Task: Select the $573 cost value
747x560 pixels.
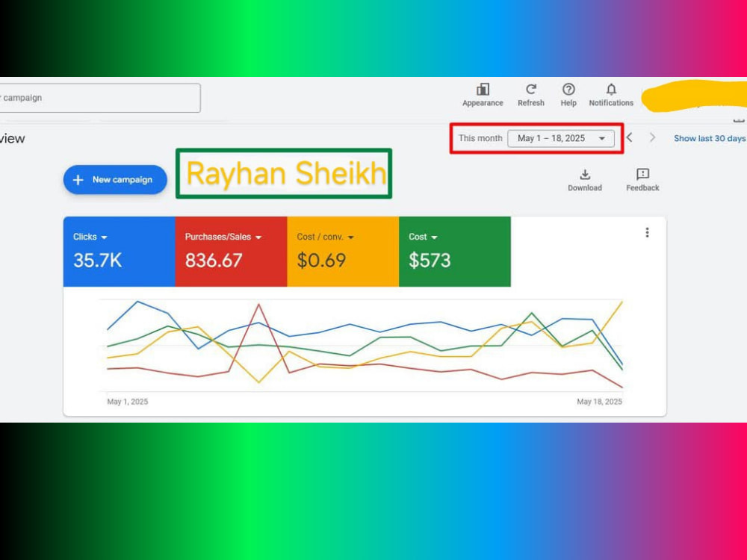Action: pos(430,261)
